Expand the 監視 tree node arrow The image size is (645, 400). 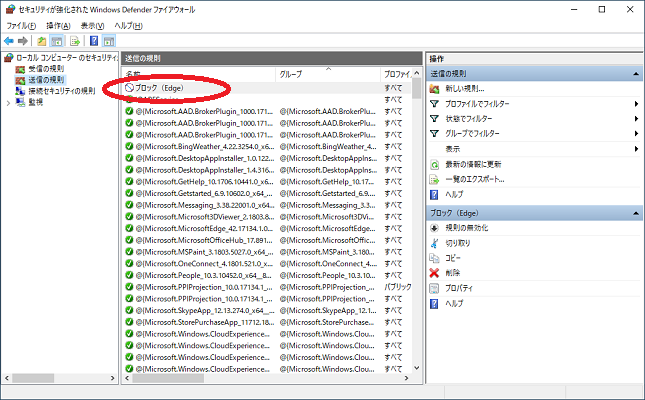[8, 102]
